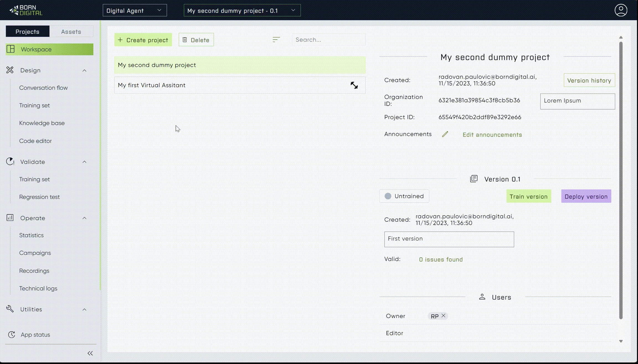Viewport: 638px width, 364px height.
Task: Open Conversation flow in the sidebar
Action: point(43,88)
